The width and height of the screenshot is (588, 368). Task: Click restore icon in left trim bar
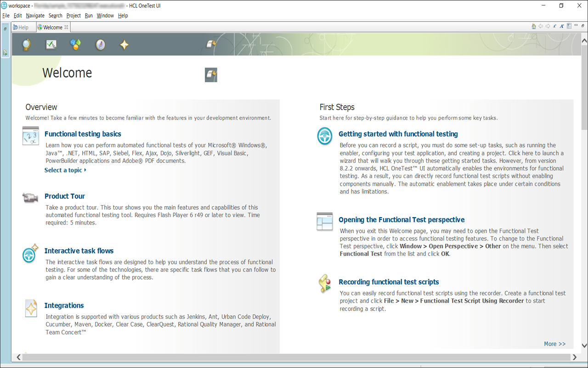5,29
